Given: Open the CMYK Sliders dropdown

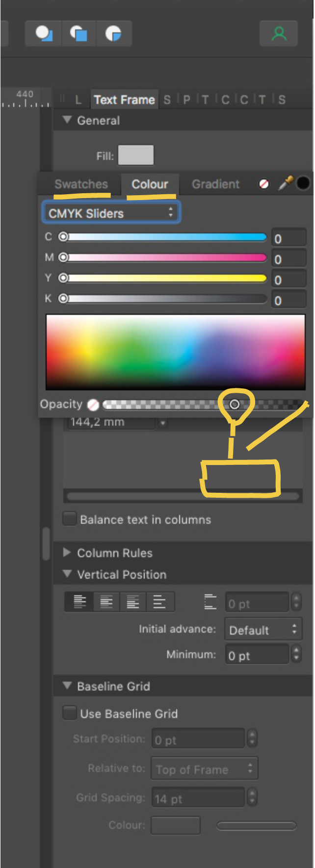Looking at the screenshot, I should click(x=111, y=213).
